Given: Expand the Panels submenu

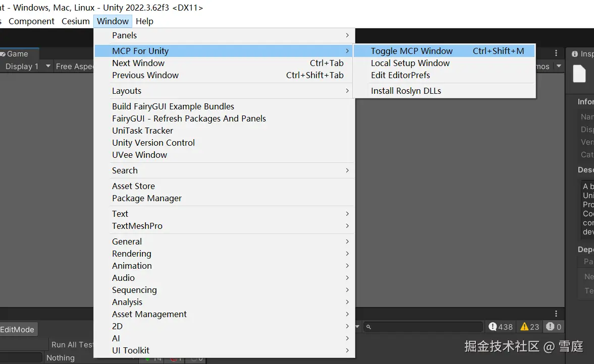Looking at the screenshot, I should [x=224, y=35].
